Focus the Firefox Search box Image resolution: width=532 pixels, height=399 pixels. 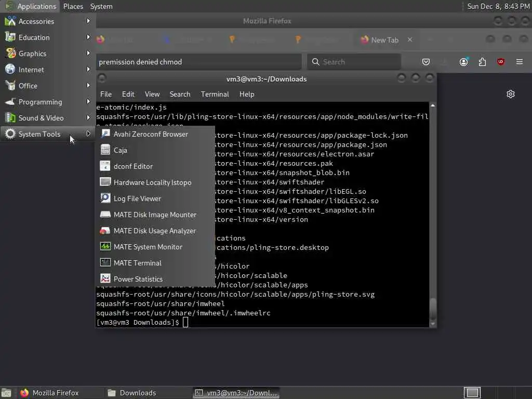pyautogui.click(x=354, y=62)
